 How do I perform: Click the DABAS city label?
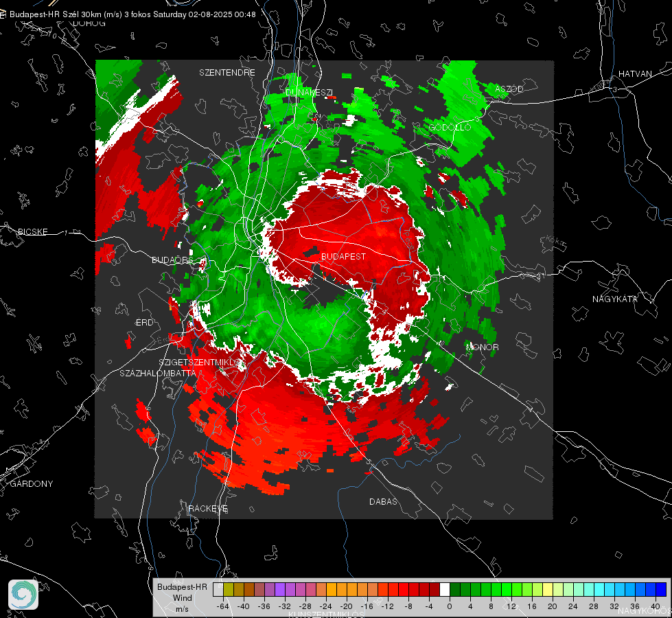tap(383, 501)
